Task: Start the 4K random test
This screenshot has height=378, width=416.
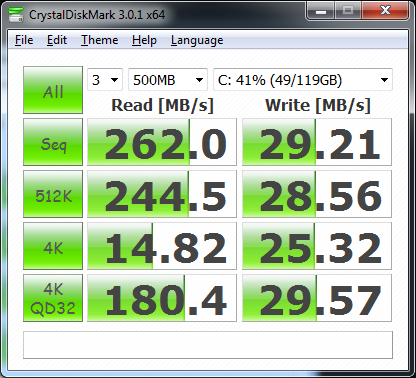Action: (x=53, y=246)
